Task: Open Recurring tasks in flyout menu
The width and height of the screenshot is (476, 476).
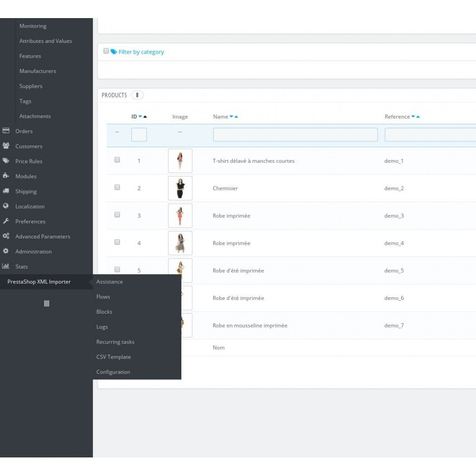Action: click(115, 342)
